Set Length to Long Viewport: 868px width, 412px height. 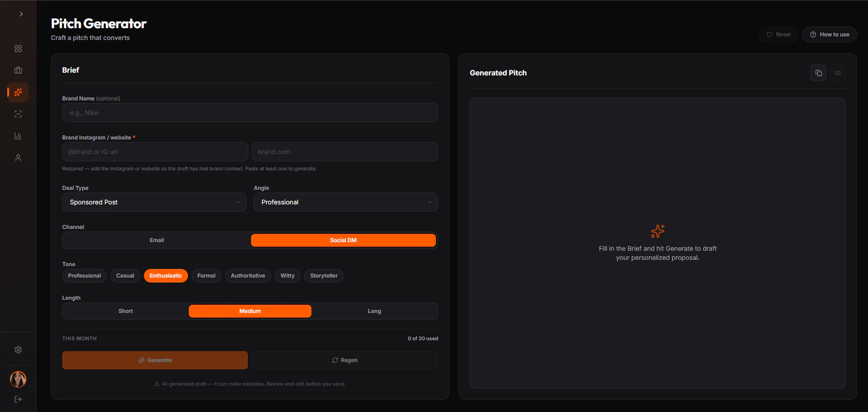[x=375, y=311]
